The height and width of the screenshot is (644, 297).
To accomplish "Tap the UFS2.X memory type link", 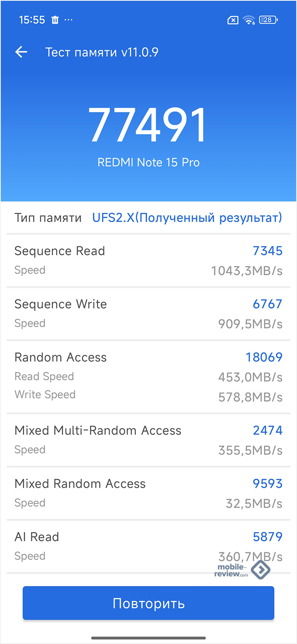I will 187,218.
